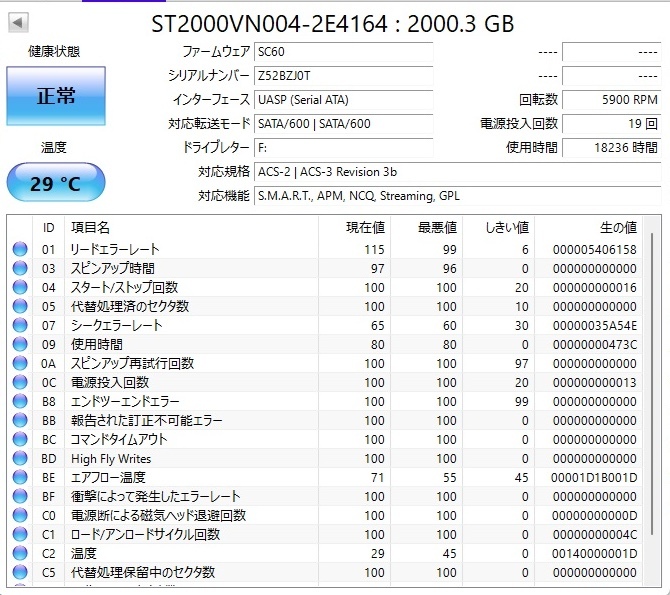The width and height of the screenshot is (670, 595).
Task: Select the firmware field SC60
Action: click(344, 52)
